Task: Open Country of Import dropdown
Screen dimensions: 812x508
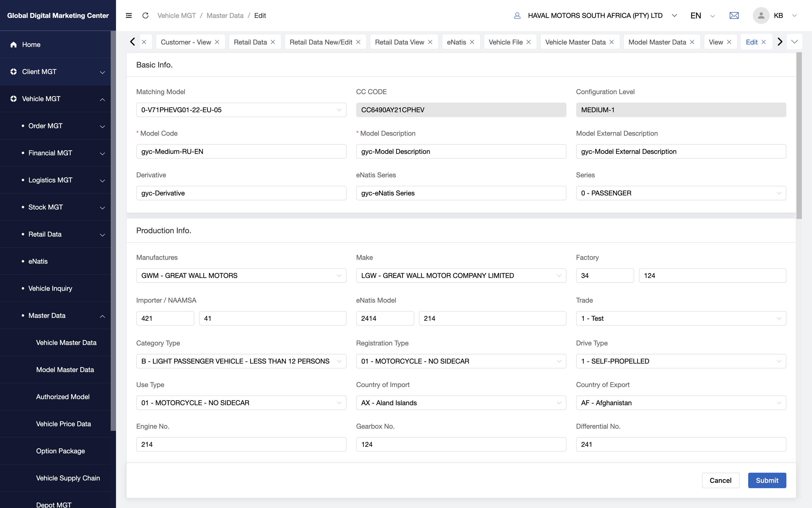Action: (461, 403)
